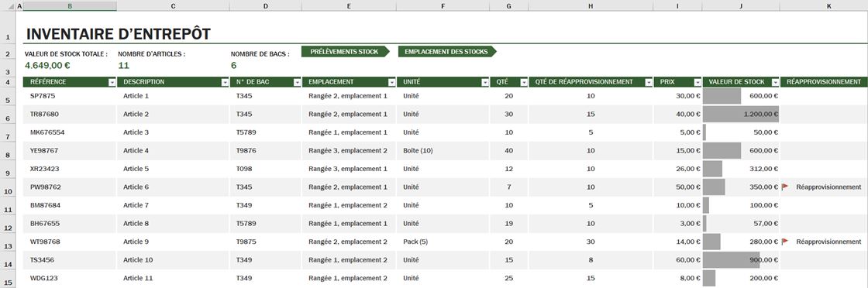Image resolution: width=868 pixels, height=288 pixels.
Task: Select column B header
Action: pyautogui.click(x=70, y=5)
